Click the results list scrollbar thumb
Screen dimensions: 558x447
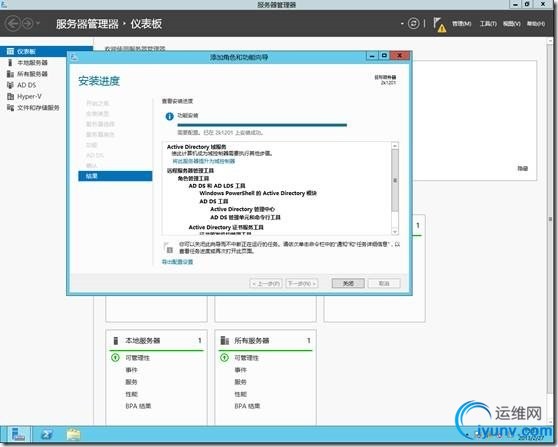[395, 180]
